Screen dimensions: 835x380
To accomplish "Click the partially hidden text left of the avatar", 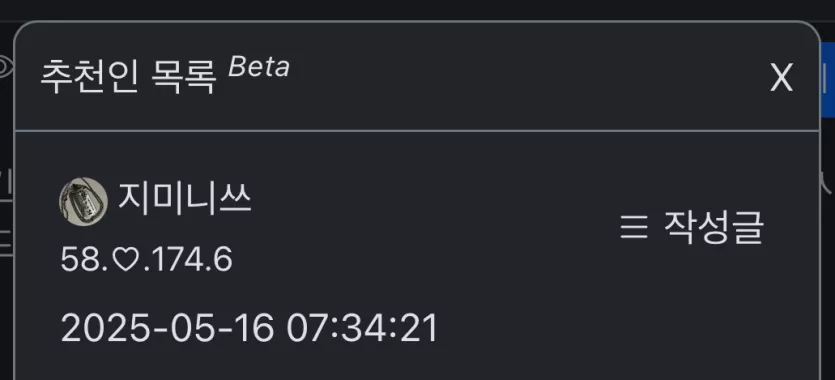I will 6,183.
